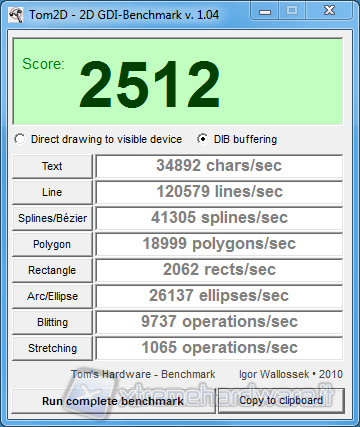The width and height of the screenshot is (360, 427).
Task: Launch the Splines/Bézier test
Action: point(52,218)
